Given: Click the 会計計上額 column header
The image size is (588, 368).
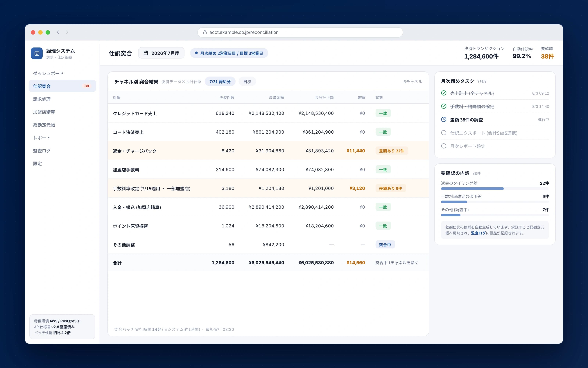Looking at the screenshot, I should [x=324, y=98].
